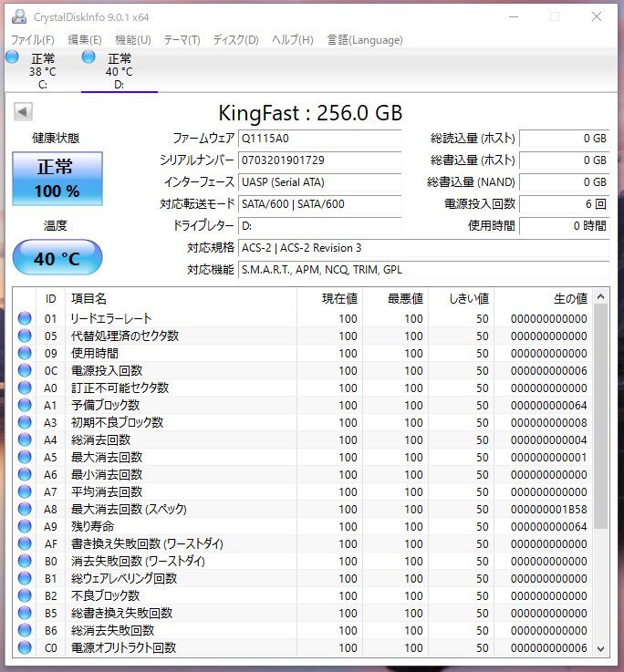Image resolution: width=624 pixels, height=672 pixels.
Task: Select the D: drive tab at 40 °C
Action: click(x=120, y=71)
